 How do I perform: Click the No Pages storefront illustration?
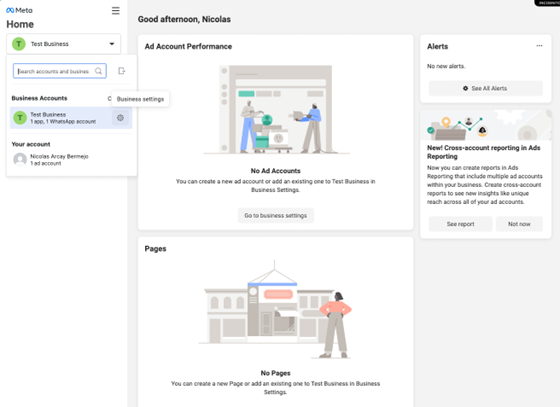[x=276, y=309]
